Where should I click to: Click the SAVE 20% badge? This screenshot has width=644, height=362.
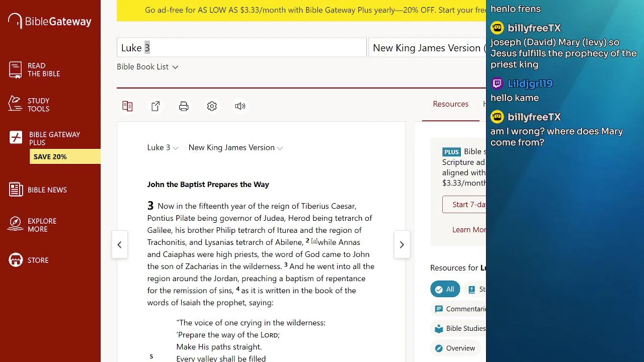[x=65, y=157]
